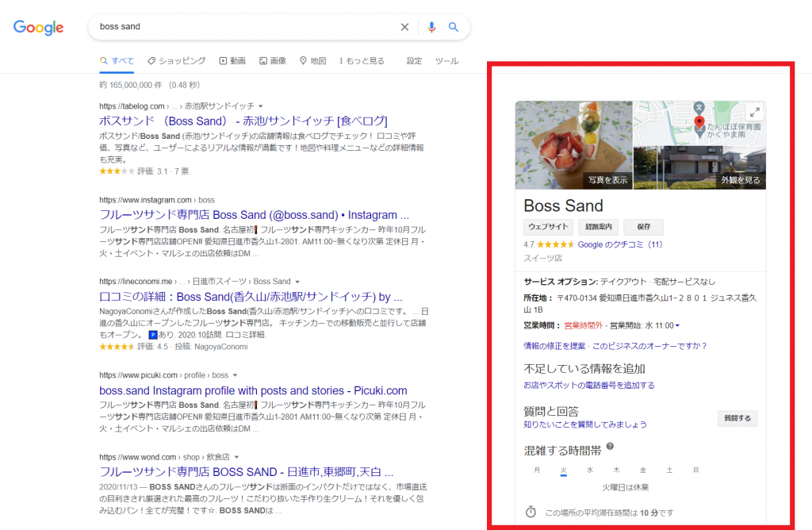Open the wond.com BOSS SAND result

(x=246, y=472)
